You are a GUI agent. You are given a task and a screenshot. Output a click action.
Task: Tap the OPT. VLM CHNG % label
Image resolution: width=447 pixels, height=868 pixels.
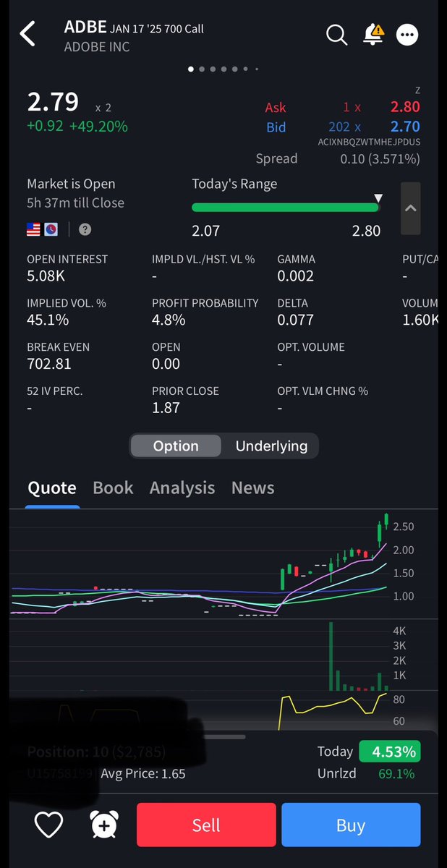point(323,391)
